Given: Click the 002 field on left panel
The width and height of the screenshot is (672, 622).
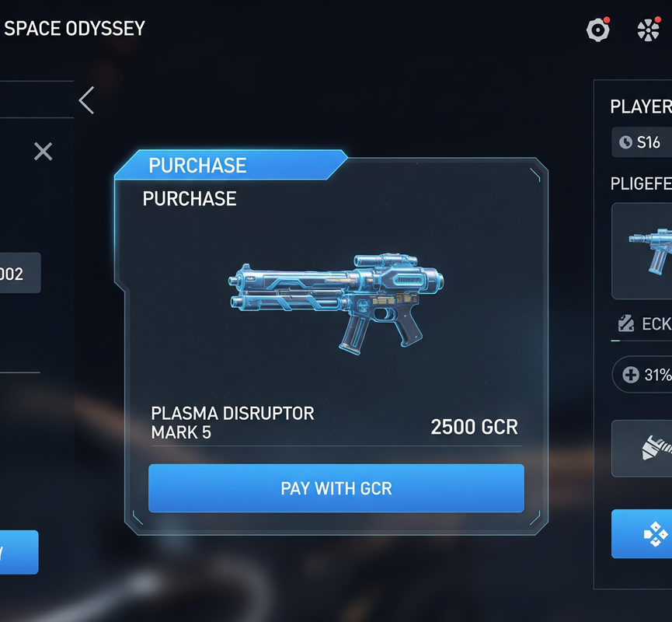Looking at the screenshot, I should (20, 273).
